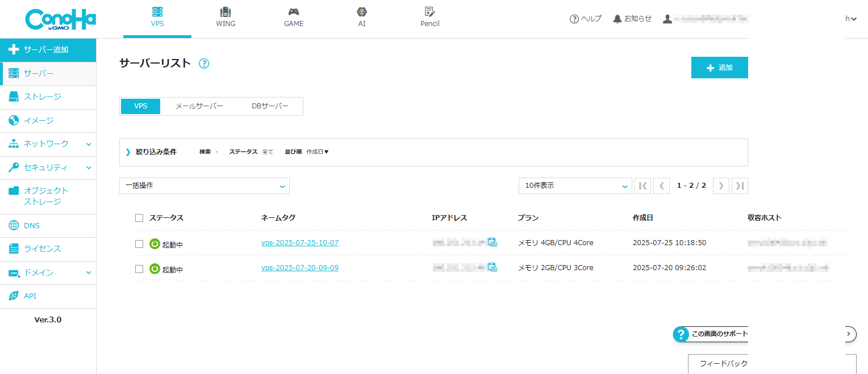868x374 pixels.
Task: Open the 10件表示 page size dropdown
Action: coord(575,186)
